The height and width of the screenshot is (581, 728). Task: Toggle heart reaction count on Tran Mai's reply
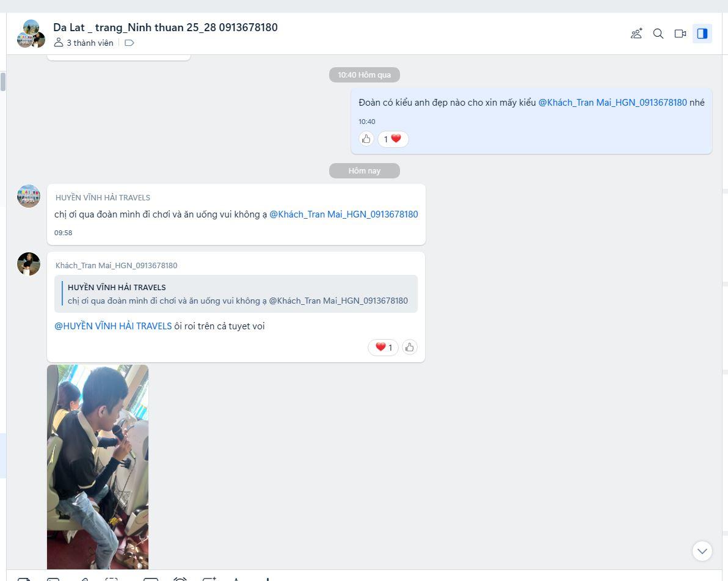[x=383, y=348]
